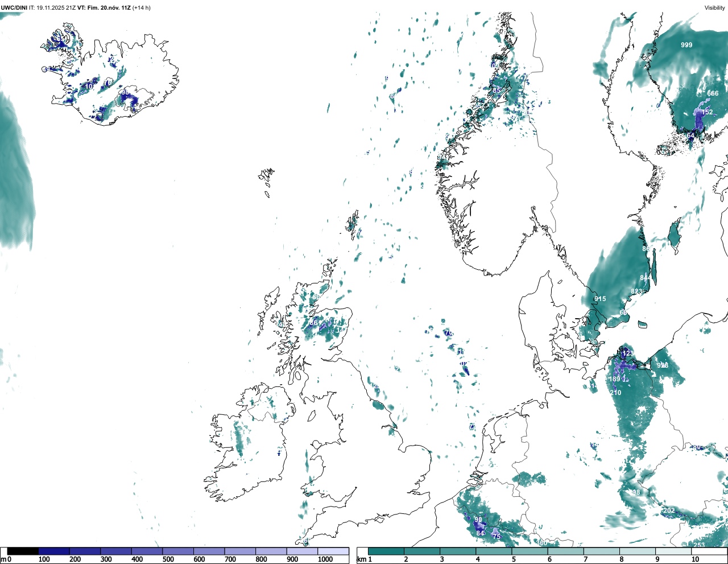Click the '844' visibility value
The height and width of the screenshot is (564, 728).
point(645,278)
